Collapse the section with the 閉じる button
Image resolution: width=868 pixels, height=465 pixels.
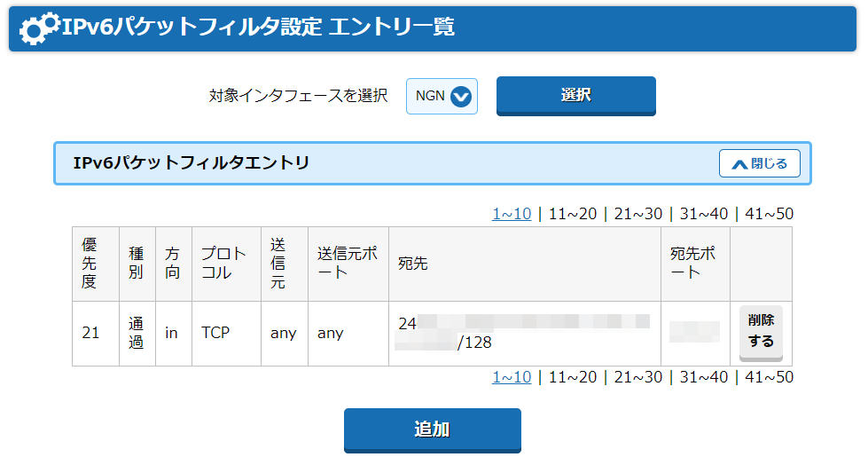pyautogui.click(x=760, y=163)
